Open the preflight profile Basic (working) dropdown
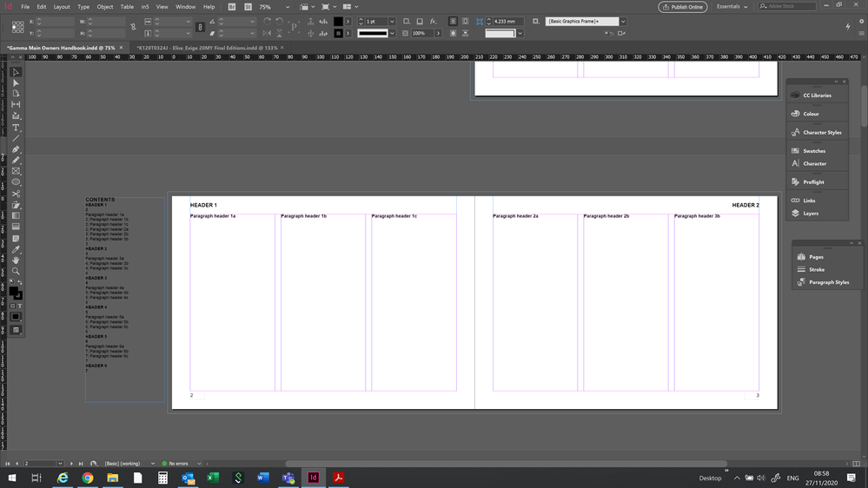868x488 pixels. point(153,464)
